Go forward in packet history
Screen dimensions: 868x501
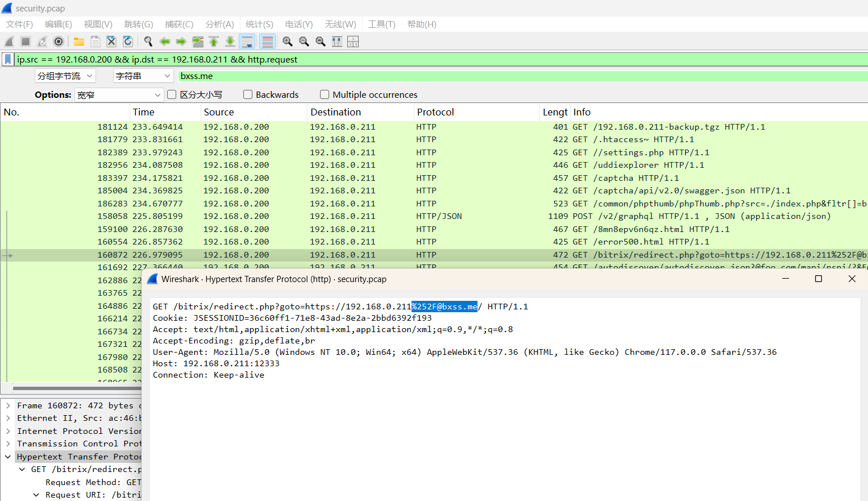click(x=181, y=42)
